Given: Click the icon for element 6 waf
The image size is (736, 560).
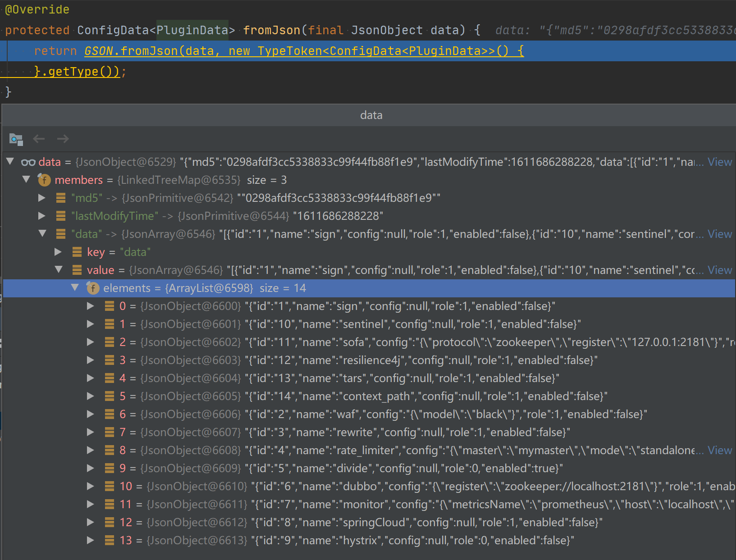Looking at the screenshot, I should click(110, 414).
